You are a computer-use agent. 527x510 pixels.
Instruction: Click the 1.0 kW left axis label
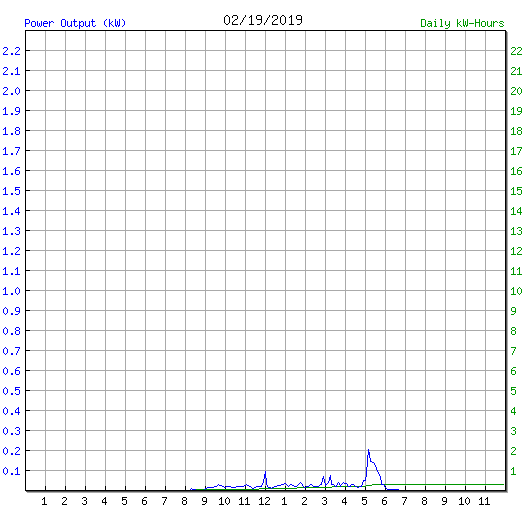(11, 291)
